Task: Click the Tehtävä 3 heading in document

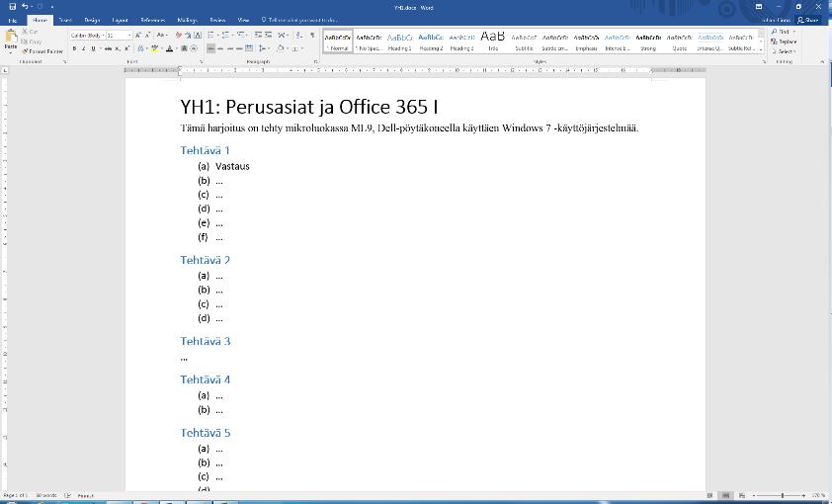Action: [x=206, y=341]
